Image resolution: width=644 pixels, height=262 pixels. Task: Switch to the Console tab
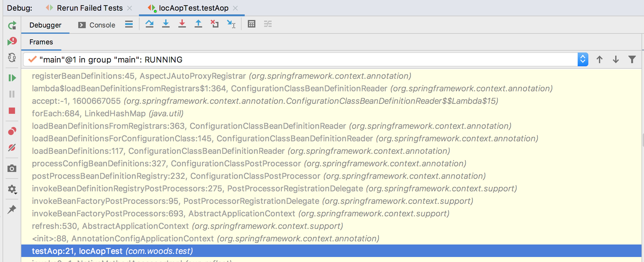click(97, 25)
